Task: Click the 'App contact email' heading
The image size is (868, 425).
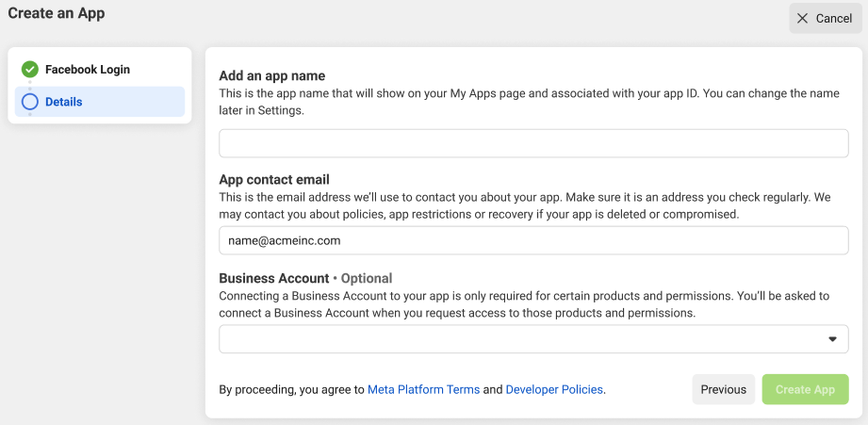Action: click(273, 180)
